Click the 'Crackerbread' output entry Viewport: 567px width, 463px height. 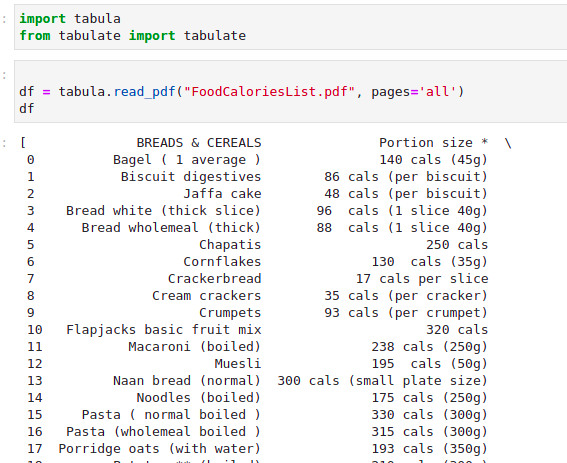click(x=214, y=279)
